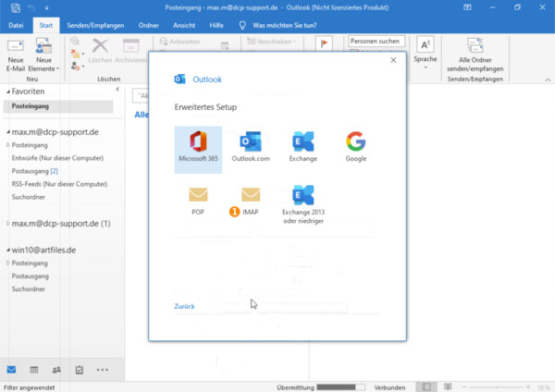555x392 pixels.
Task: Select the Microsoft 365 account type
Action: pyautogui.click(x=198, y=150)
